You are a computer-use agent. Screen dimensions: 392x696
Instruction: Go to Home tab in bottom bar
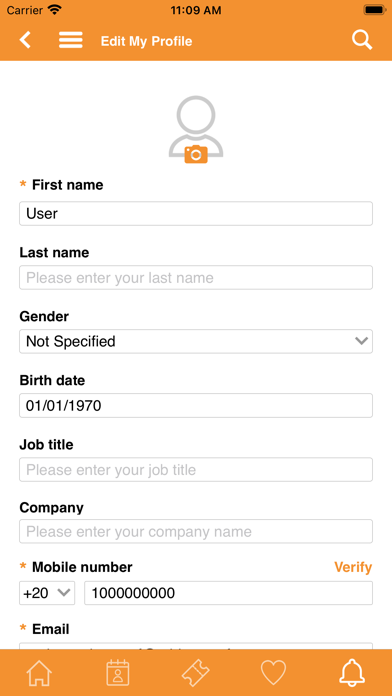point(39,673)
